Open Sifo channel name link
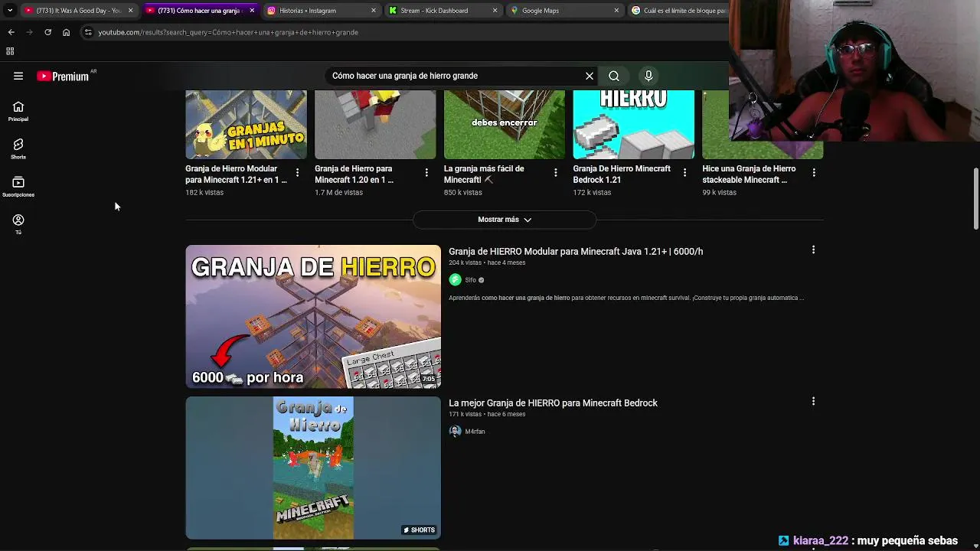 (x=470, y=280)
